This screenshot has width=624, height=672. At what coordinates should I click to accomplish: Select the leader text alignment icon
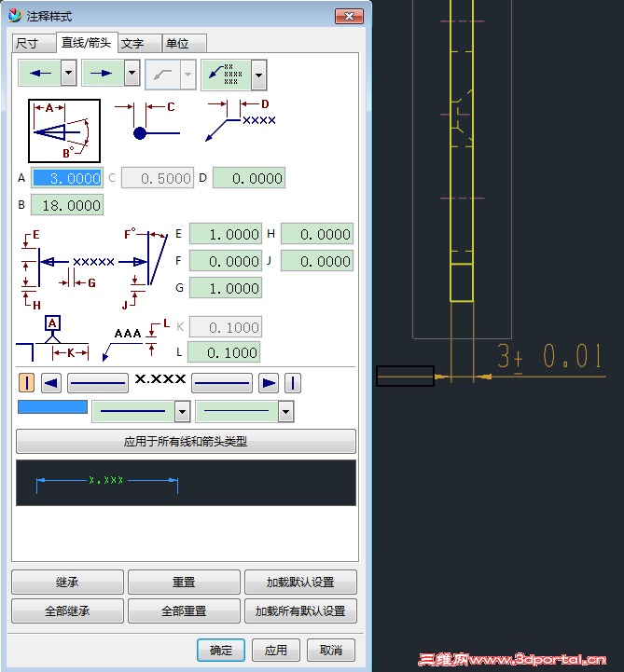point(226,75)
